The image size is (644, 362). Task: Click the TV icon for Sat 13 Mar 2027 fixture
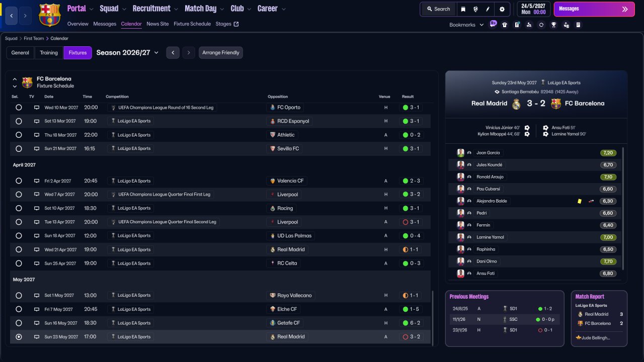37,121
